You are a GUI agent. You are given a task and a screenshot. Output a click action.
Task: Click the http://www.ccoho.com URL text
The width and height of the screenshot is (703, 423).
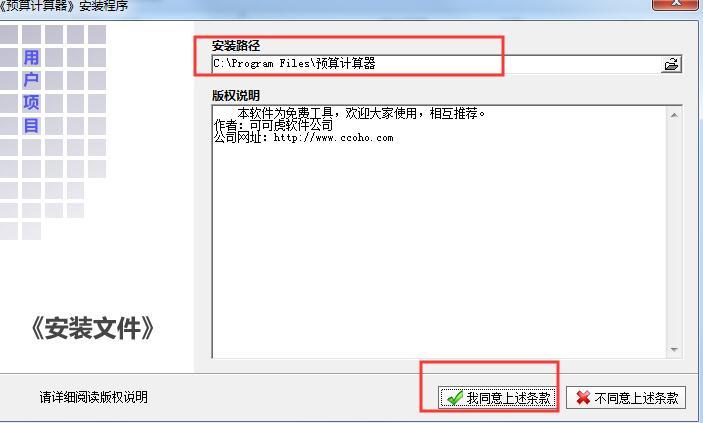(333, 138)
